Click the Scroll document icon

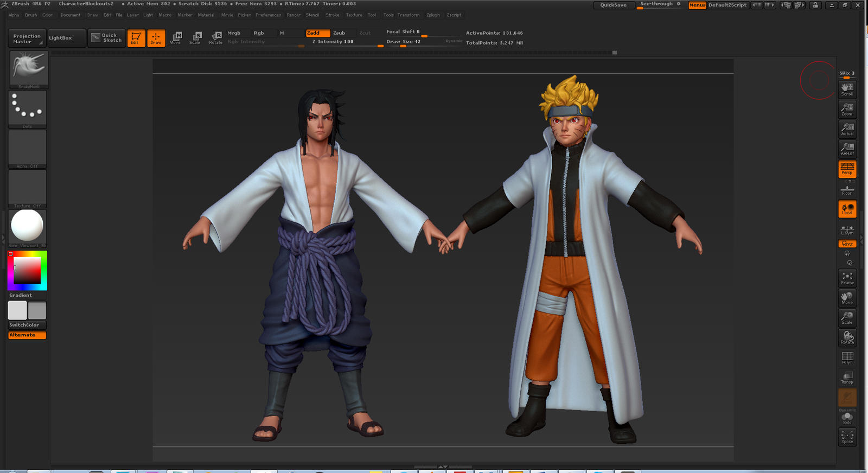pos(847,89)
